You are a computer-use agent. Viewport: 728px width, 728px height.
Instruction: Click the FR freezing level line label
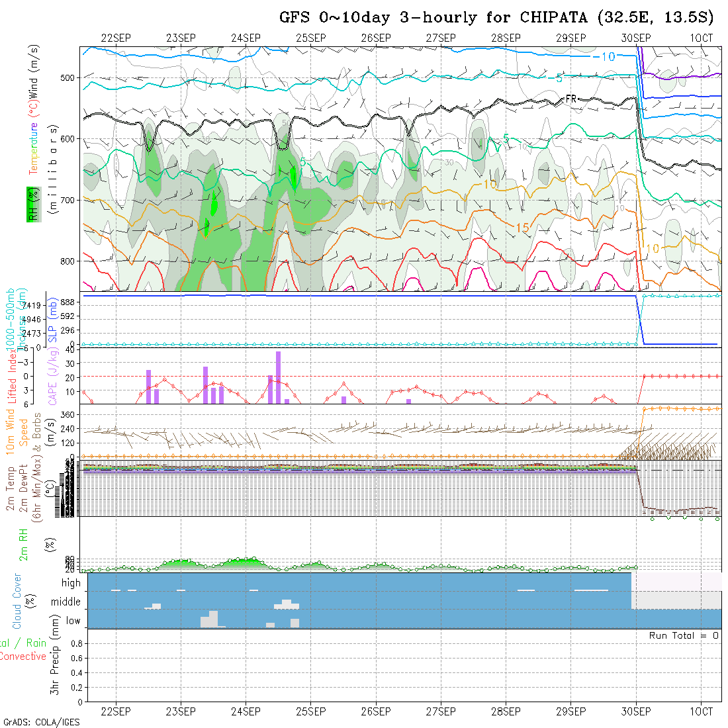pyautogui.click(x=571, y=99)
